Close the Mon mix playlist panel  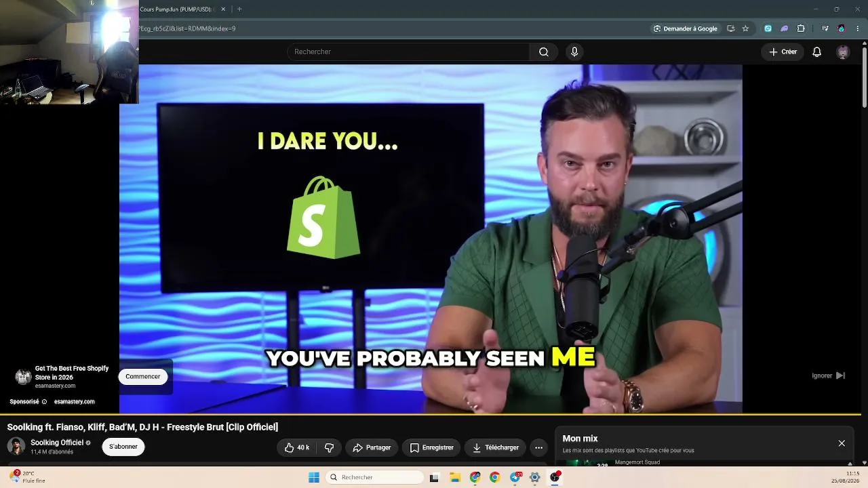coord(842,443)
